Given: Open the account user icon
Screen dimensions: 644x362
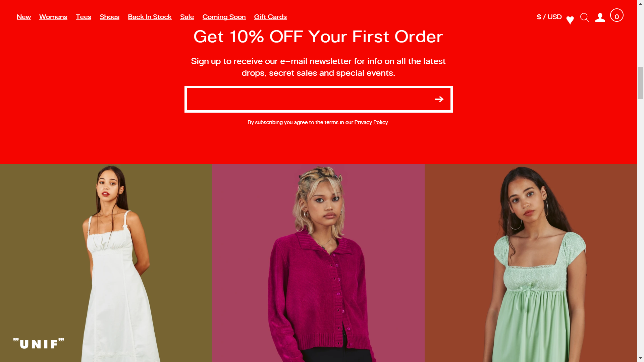Looking at the screenshot, I should tap(600, 17).
